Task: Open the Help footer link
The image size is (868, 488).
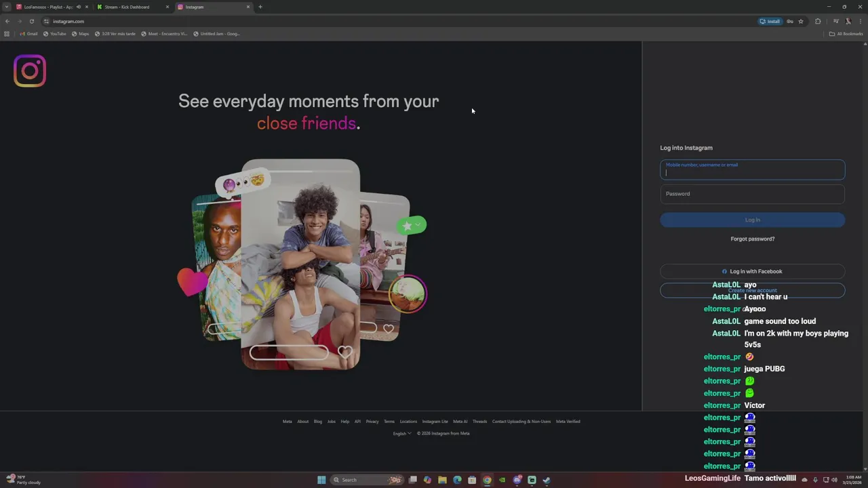Action: (x=345, y=422)
